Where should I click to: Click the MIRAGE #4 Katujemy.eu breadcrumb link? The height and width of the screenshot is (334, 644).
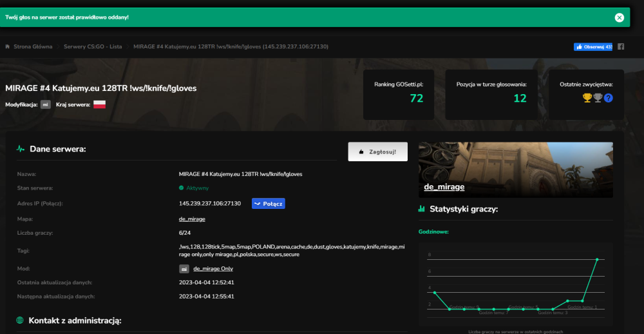click(231, 46)
